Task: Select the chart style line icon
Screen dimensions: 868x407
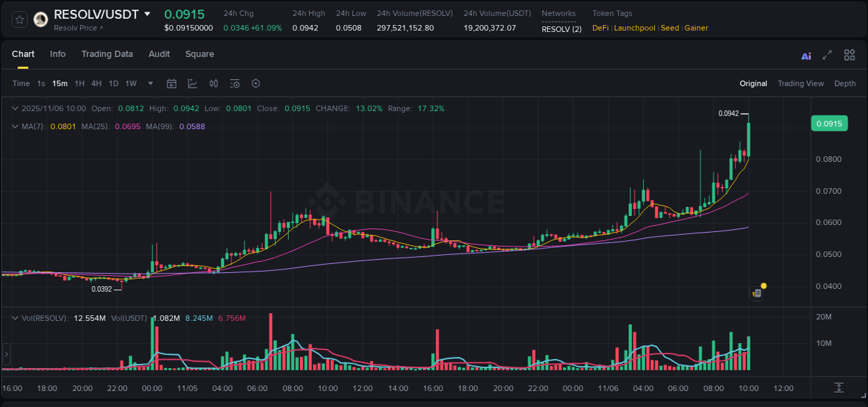Action: 192,83
